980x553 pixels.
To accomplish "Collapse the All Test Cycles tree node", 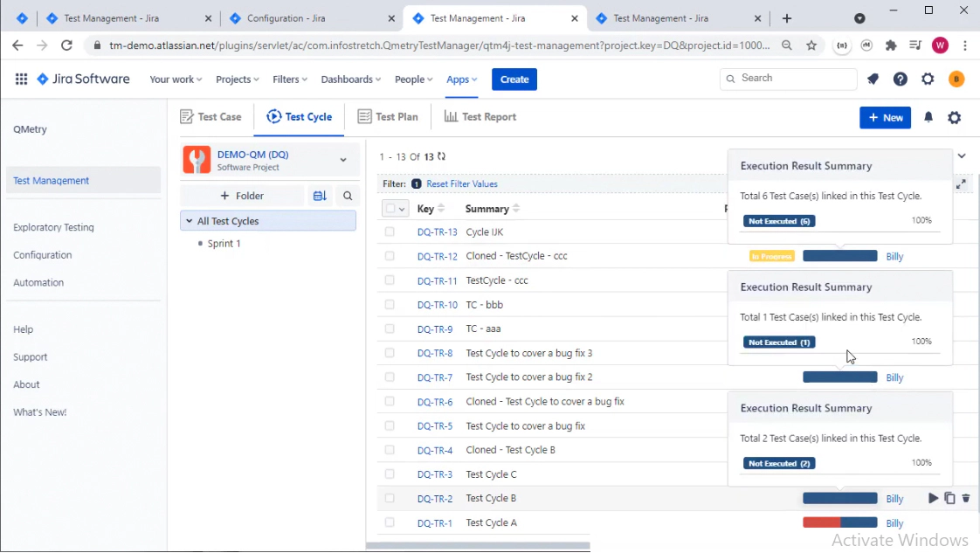I will (x=189, y=222).
